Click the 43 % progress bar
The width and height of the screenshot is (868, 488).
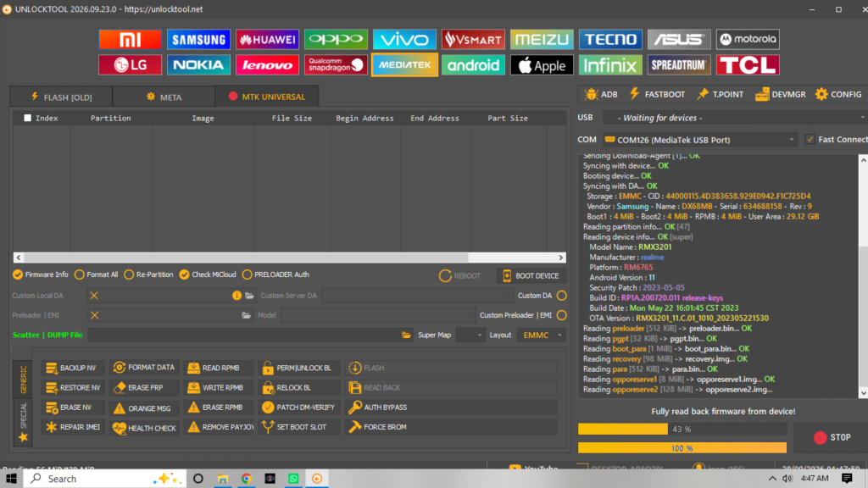(682, 429)
